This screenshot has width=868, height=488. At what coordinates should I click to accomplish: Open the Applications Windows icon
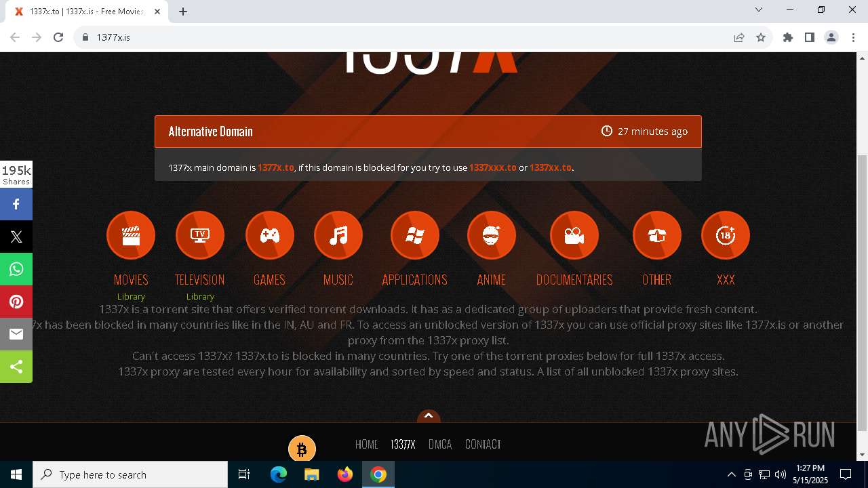click(414, 235)
